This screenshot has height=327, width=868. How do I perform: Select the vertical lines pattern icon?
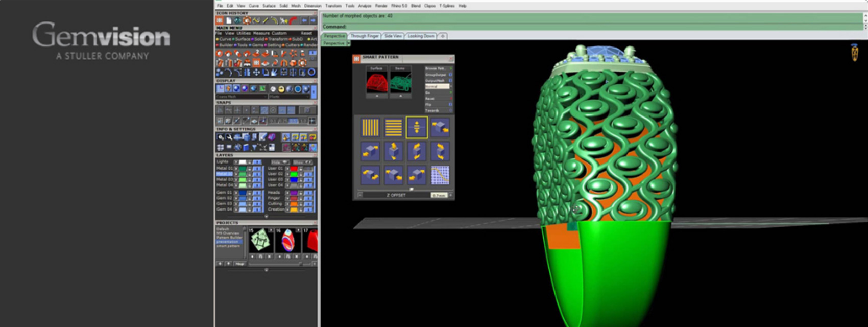tap(370, 128)
